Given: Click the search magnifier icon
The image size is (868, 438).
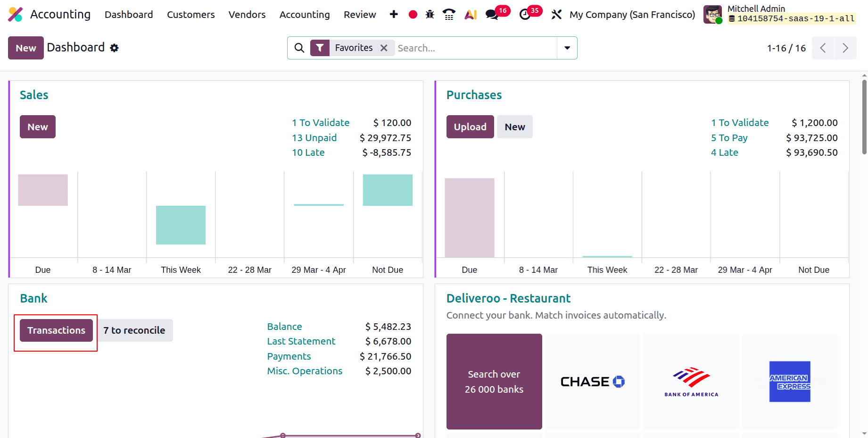Looking at the screenshot, I should click(299, 48).
